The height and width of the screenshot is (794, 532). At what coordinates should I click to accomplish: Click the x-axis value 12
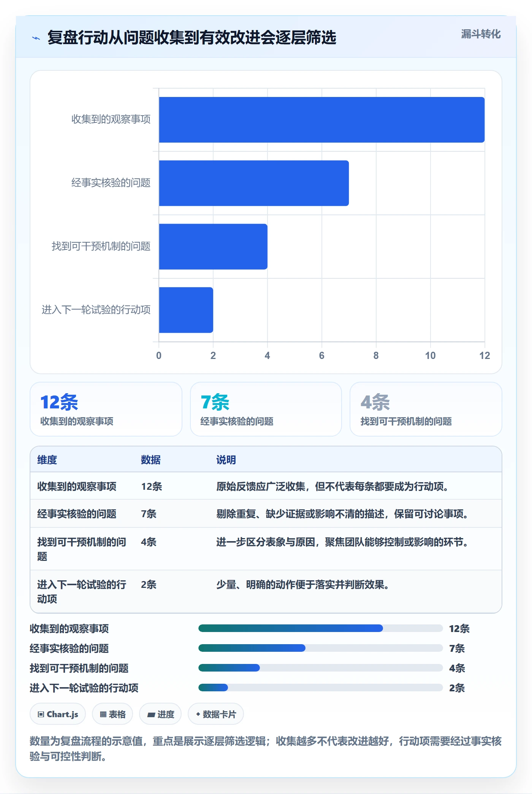click(484, 356)
